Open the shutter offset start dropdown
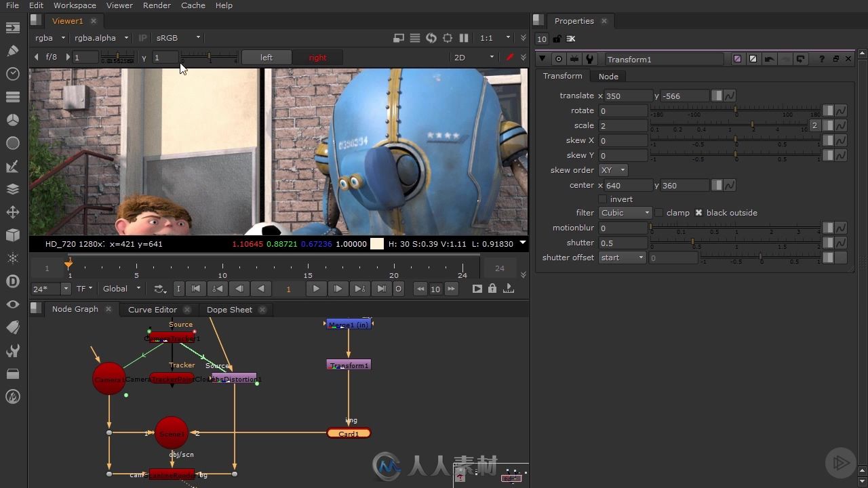This screenshot has width=868, height=488. pyautogui.click(x=622, y=258)
